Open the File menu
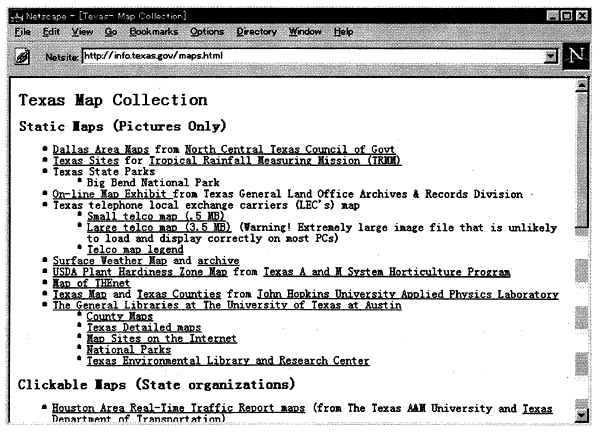Image resolution: width=600 pixels, height=433 pixels. point(23,32)
